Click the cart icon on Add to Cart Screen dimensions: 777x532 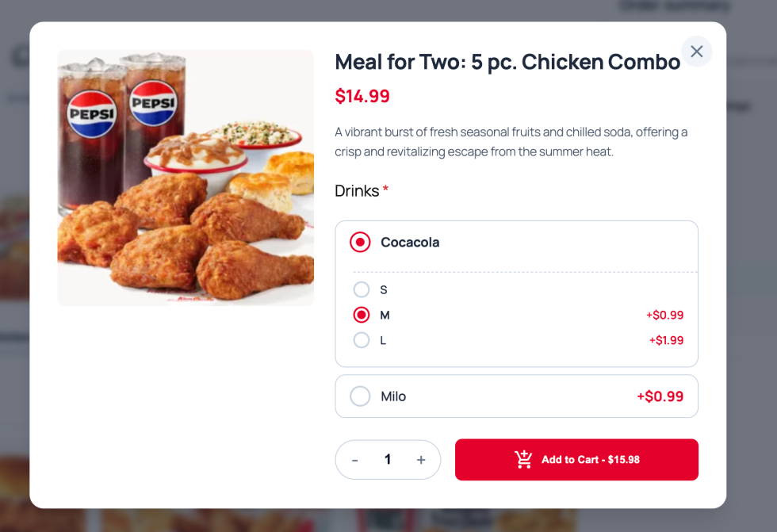coord(523,460)
